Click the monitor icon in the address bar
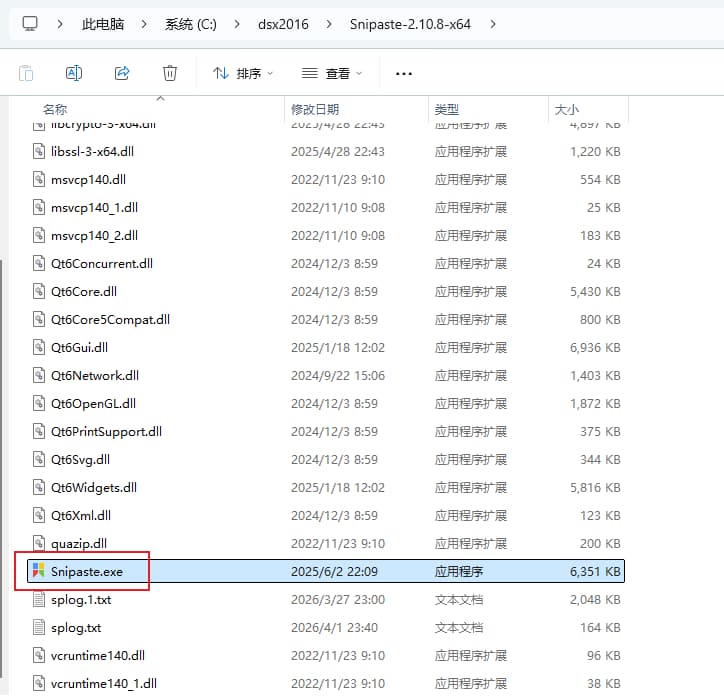The height and width of the screenshot is (699, 724). point(30,22)
